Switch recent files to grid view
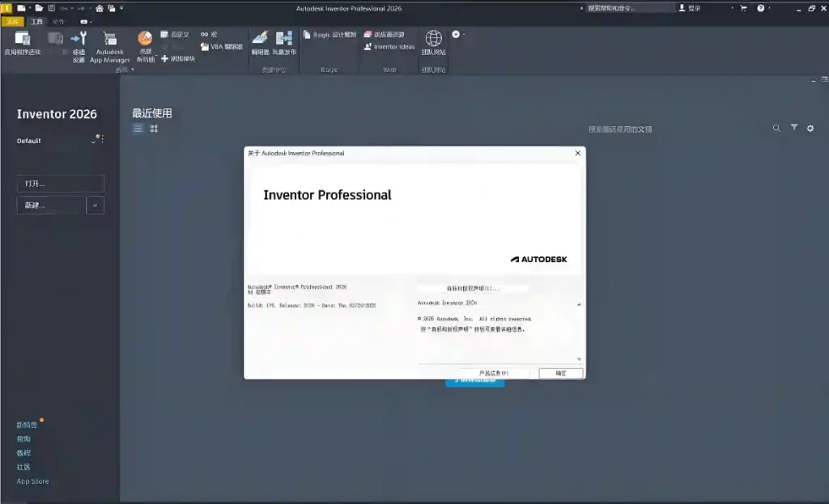Image resolution: width=829 pixels, height=504 pixels. tap(154, 128)
